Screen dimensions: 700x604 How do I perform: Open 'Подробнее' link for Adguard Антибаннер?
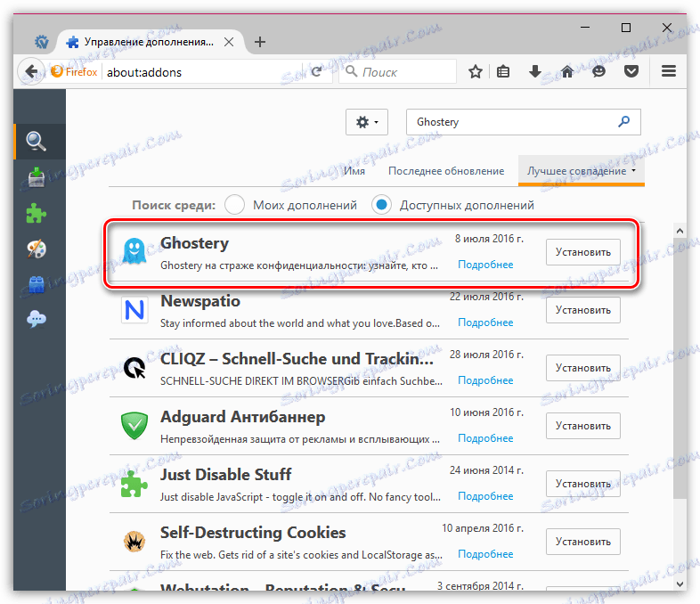(x=485, y=438)
